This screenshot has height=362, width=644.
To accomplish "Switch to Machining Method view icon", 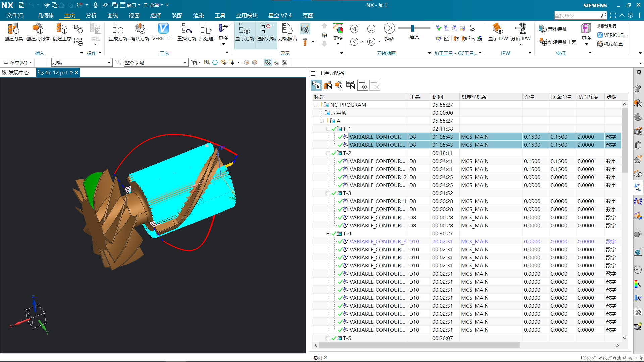I will click(x=351, y=85).
